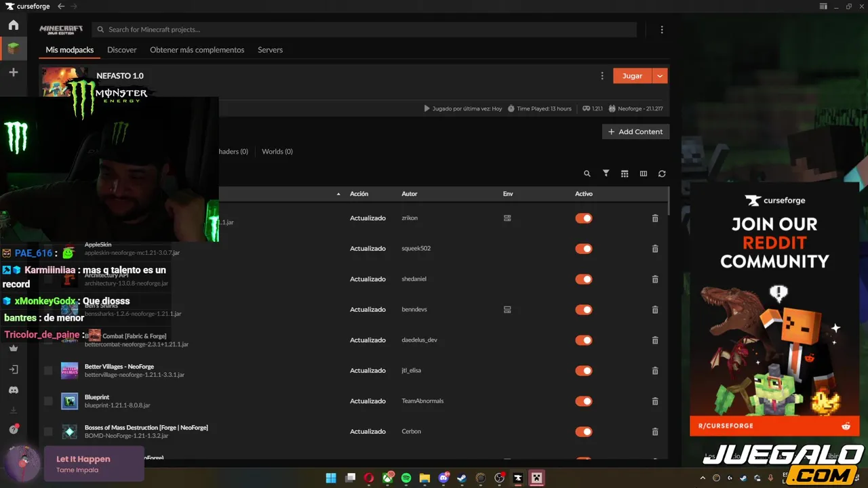
Task: Open author squeek502 profile link
Action: (416, 249)
